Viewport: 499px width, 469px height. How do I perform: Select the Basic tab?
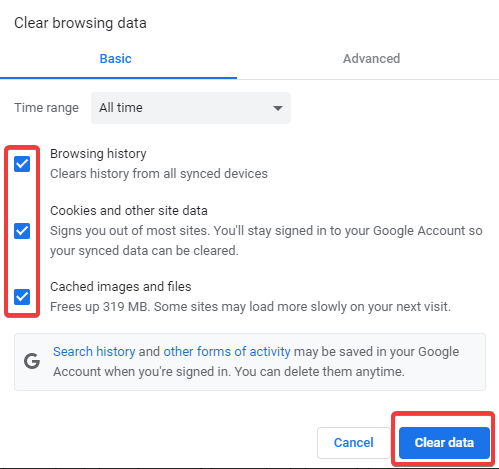116,59
